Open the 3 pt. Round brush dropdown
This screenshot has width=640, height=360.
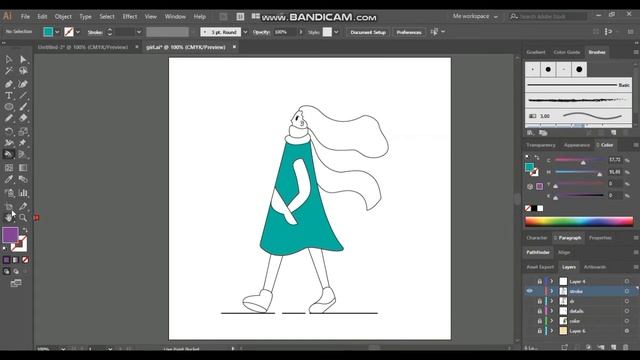tap(245, 32)
